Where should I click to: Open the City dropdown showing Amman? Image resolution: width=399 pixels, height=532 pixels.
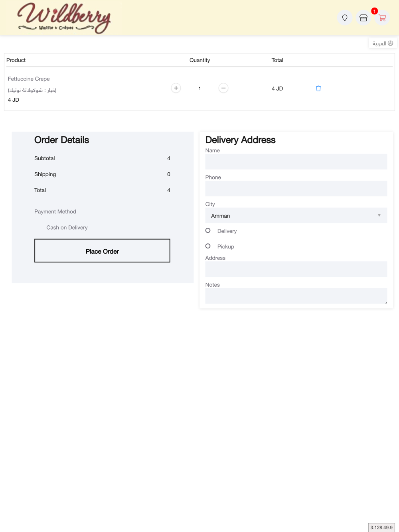(x=296, y=216)
